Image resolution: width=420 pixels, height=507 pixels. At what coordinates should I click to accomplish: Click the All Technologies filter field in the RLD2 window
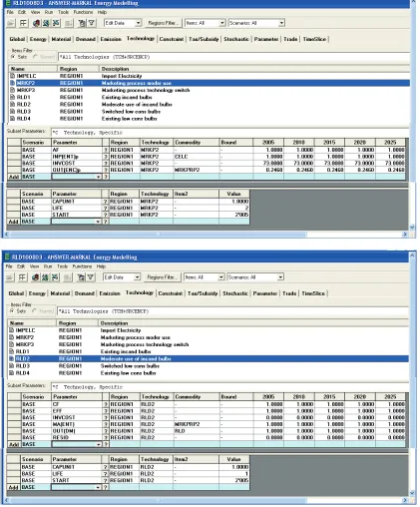(x=232, y=311)
